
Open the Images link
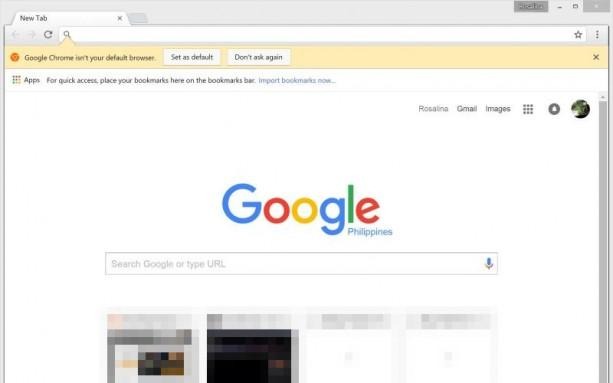coord(498,109)
